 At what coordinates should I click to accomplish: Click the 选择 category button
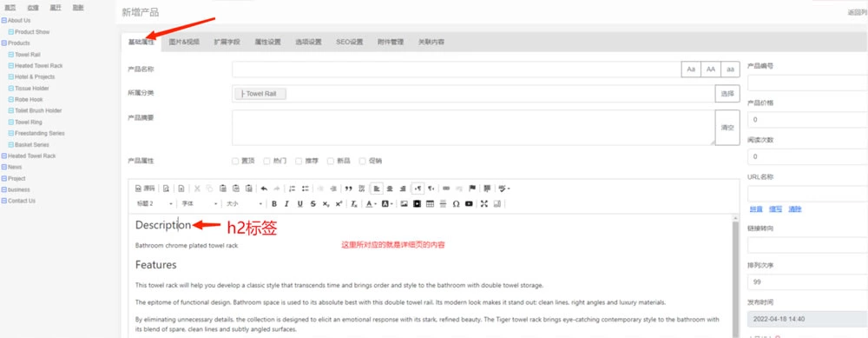pyautogui.click(x=727, y=94)
